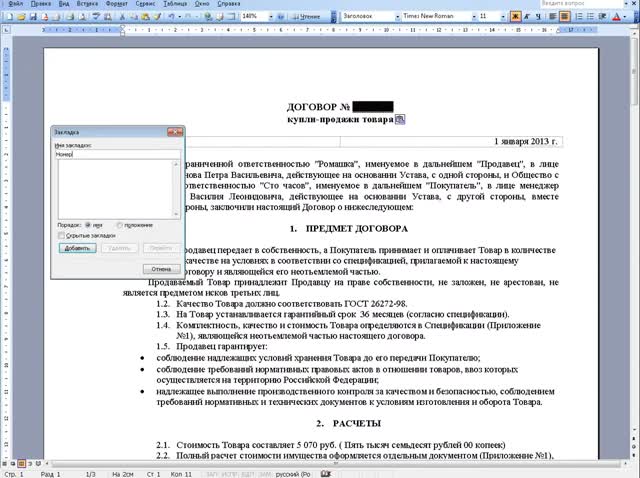Switch to print layout view button

(x=21, y=464)
